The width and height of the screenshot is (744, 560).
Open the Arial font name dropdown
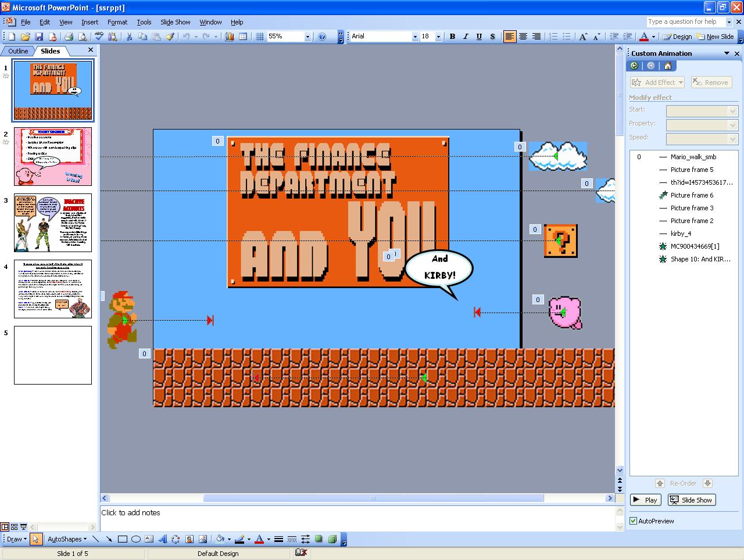(415, 37)
